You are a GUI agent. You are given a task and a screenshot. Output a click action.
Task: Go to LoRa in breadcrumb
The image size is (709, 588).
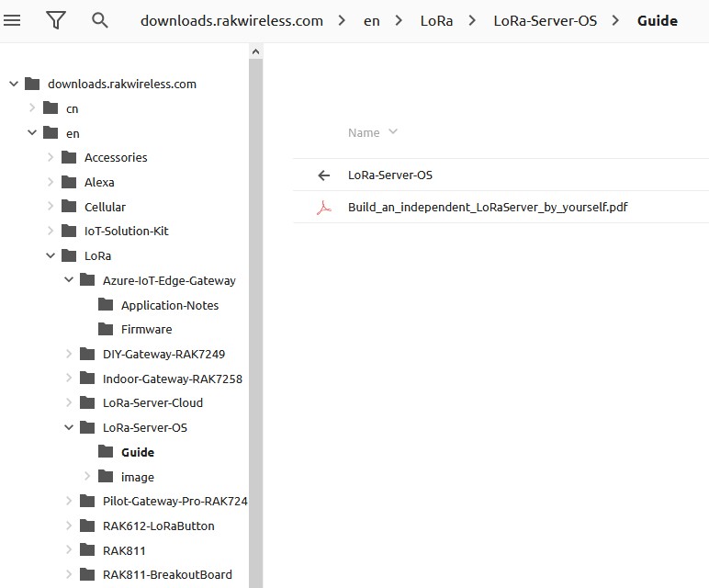tap(436, 21)
